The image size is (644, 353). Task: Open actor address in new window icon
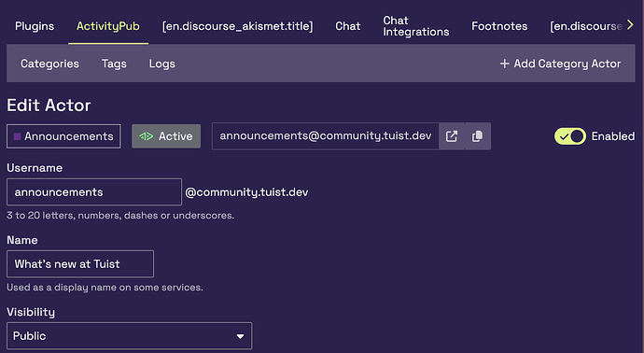click(452, 136)
